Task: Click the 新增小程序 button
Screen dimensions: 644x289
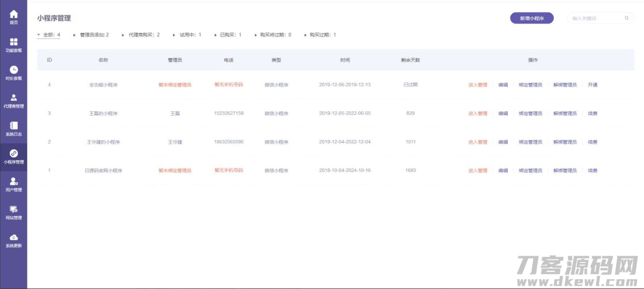Action: point(532,18)
